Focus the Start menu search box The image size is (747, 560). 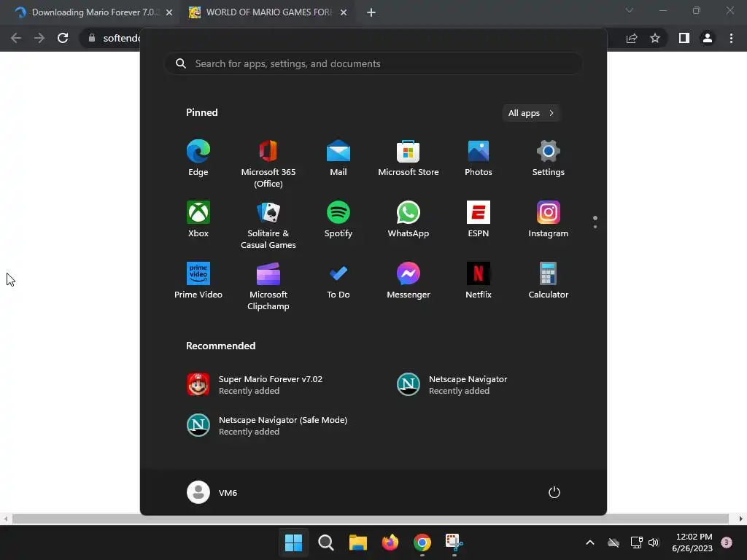click(373, 64)
